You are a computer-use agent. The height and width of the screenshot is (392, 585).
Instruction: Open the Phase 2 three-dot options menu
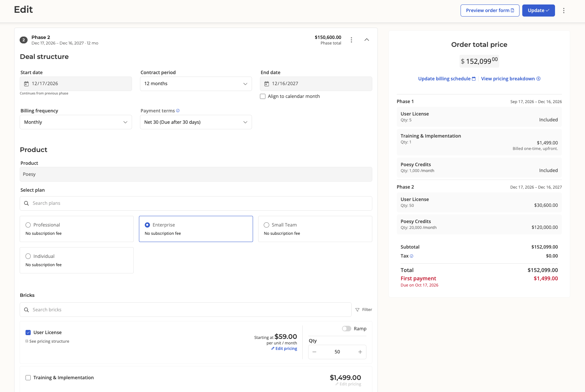click(351, 40)
